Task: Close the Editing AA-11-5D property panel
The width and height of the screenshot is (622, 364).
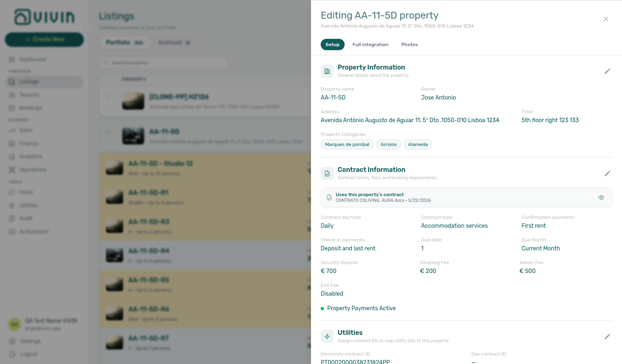Action: pyautogui.click(x=606, y=19)
